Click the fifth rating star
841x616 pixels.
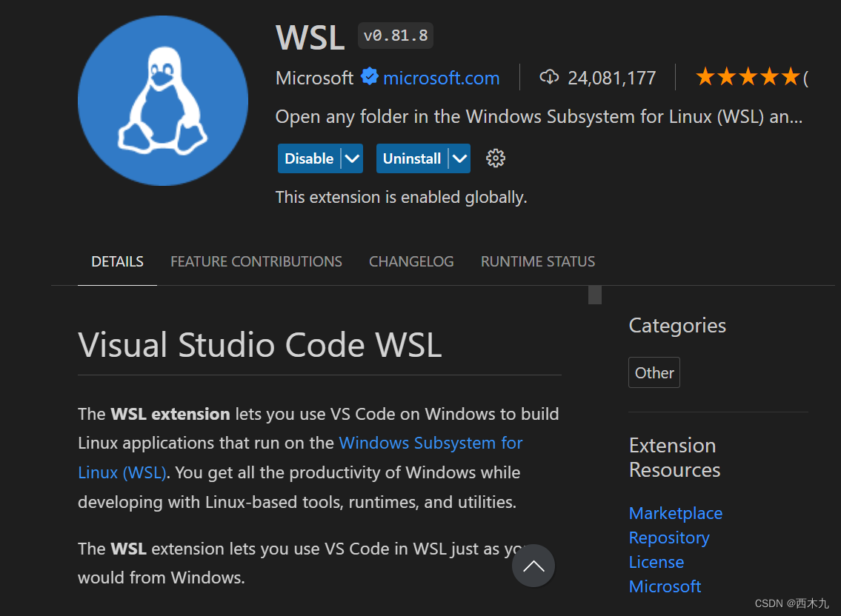(x=790, y=76)
